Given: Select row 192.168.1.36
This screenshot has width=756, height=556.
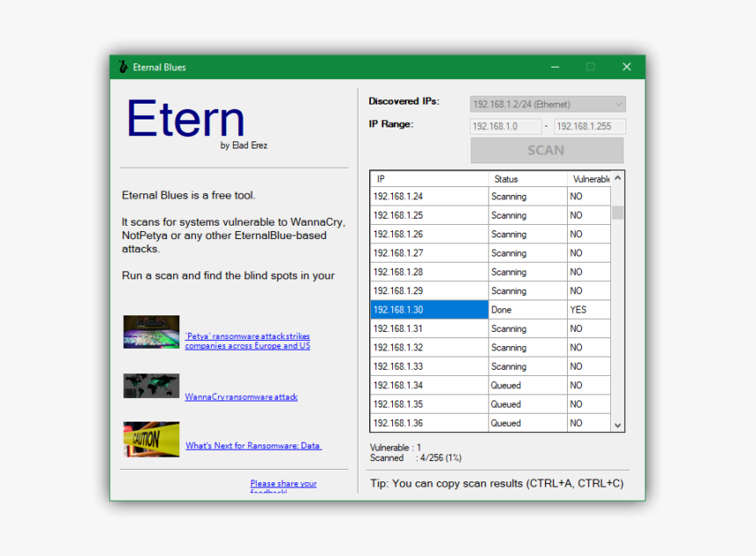Looking at the screenshot, I should [491, 423].
